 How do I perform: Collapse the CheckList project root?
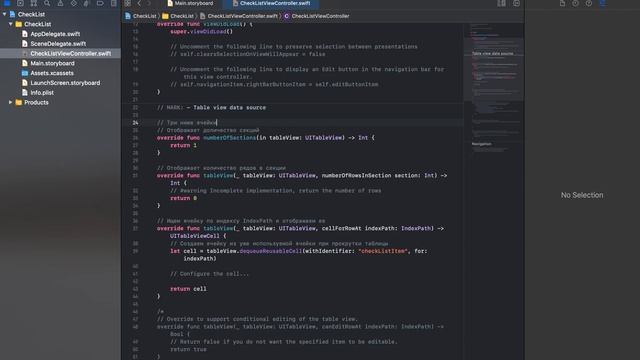tap(4, 14)
